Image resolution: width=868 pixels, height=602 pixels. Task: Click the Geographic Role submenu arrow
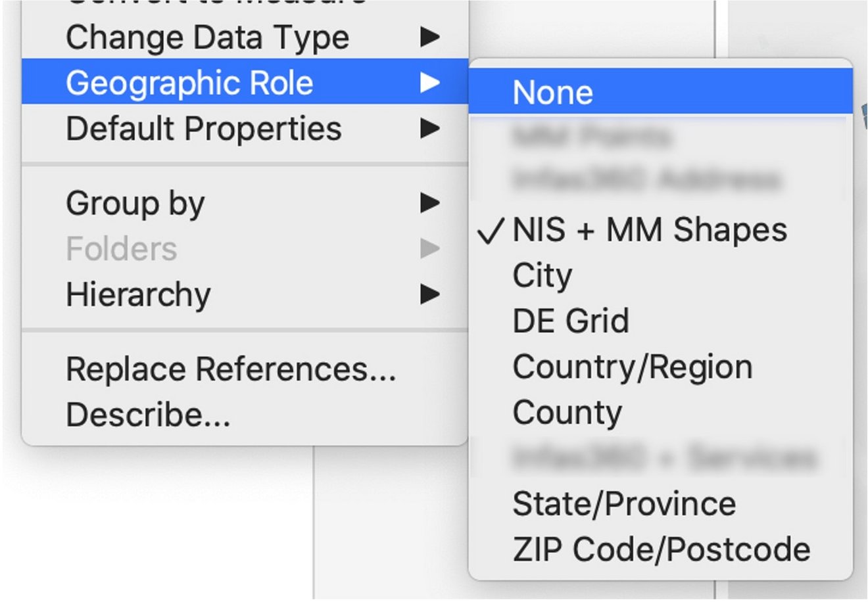[429, 83]
